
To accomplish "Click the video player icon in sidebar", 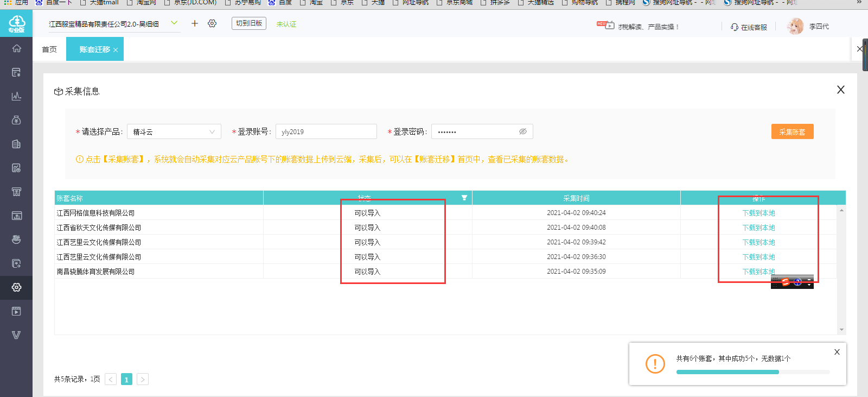I will pyautogui.click(x=16, y=311).
